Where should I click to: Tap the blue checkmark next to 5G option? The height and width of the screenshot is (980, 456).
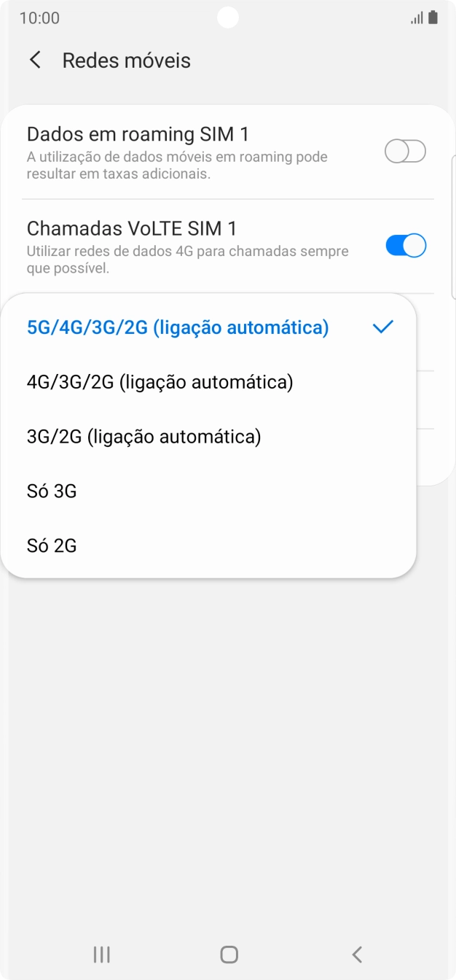click(382, 327)
